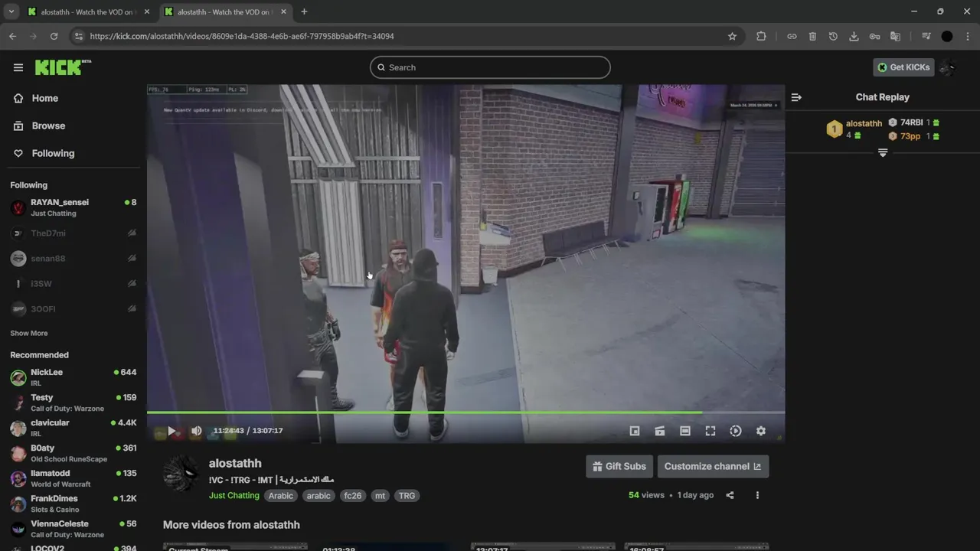Click alostathh channel avatar below video
980x551 pixels.
click(x=182, y=474)
